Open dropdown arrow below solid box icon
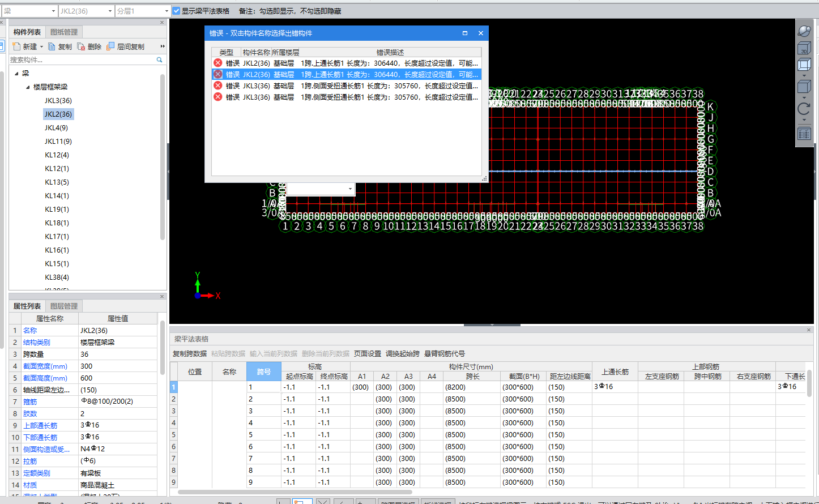 [x=804, y=97]
